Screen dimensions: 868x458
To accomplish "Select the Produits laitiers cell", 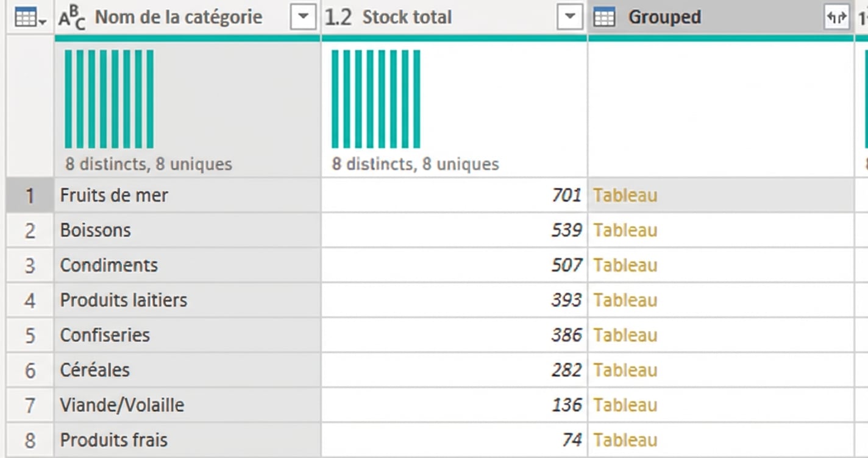I will point(188,300).
